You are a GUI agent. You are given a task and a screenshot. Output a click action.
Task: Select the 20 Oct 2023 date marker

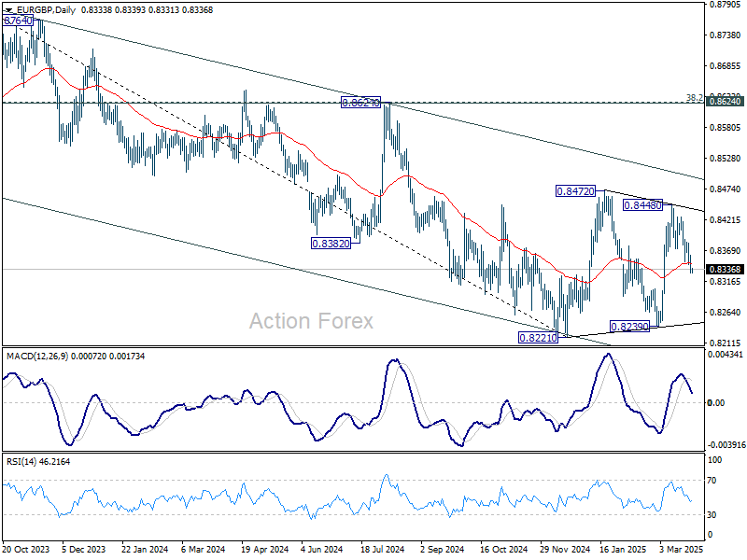pos(25,549)
